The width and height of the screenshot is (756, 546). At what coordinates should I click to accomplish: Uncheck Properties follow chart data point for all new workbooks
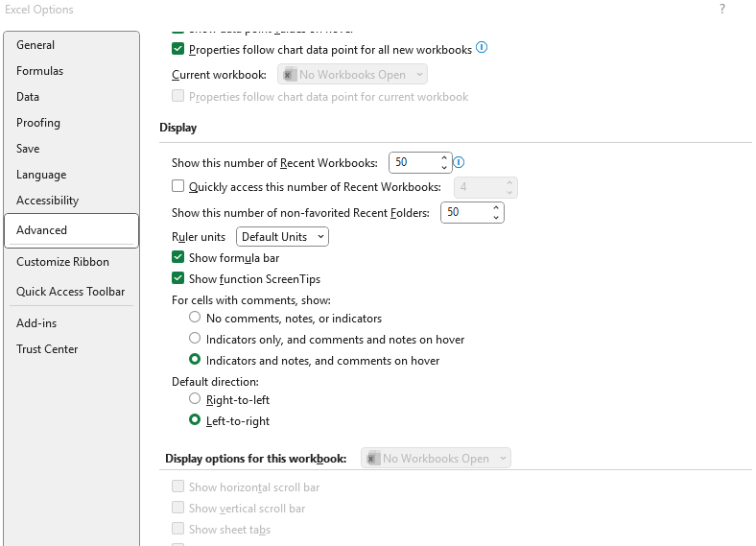(x=177, y=49)
